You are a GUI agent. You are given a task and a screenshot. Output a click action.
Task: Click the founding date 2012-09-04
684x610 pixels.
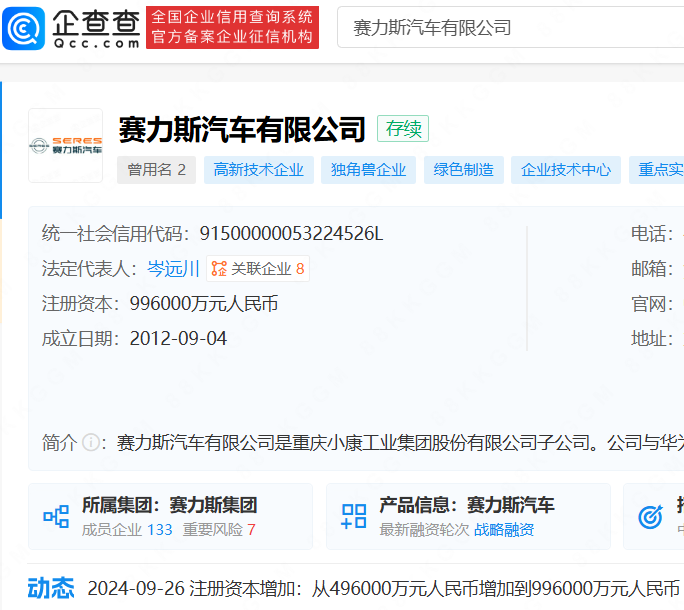coord(178,339)
